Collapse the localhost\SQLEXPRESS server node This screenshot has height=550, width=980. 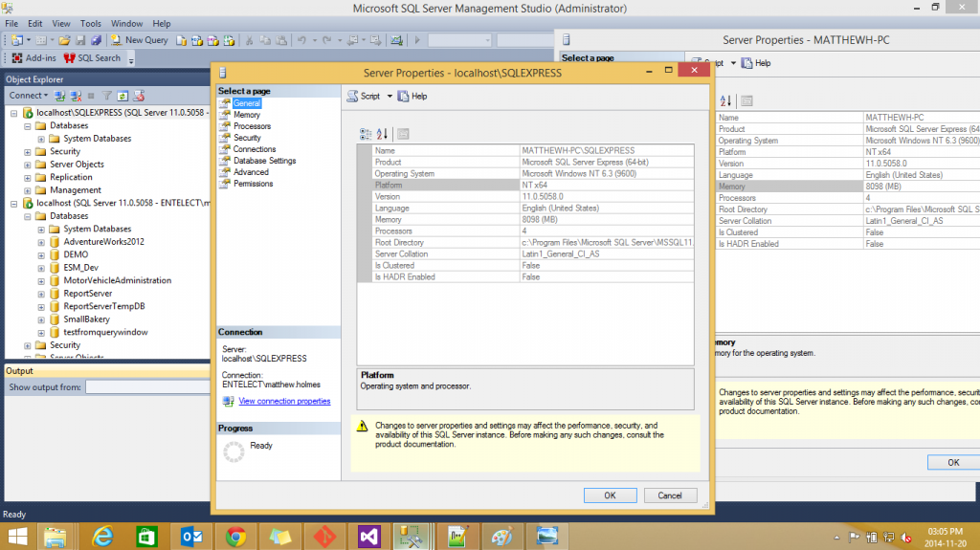[x=13, y=113]
